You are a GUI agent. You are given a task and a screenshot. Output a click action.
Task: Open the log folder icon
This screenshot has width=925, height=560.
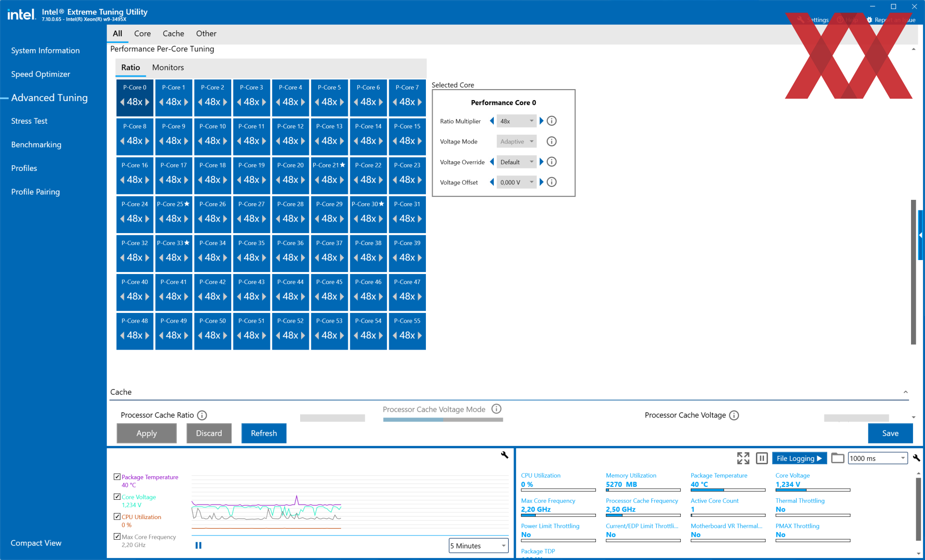(837, 458)
